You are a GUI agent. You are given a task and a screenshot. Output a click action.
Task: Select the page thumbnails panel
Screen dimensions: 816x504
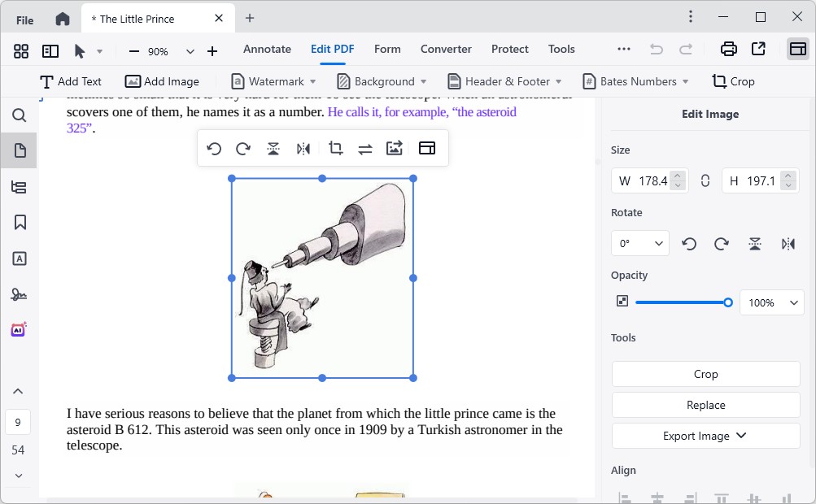coord(19,150)
